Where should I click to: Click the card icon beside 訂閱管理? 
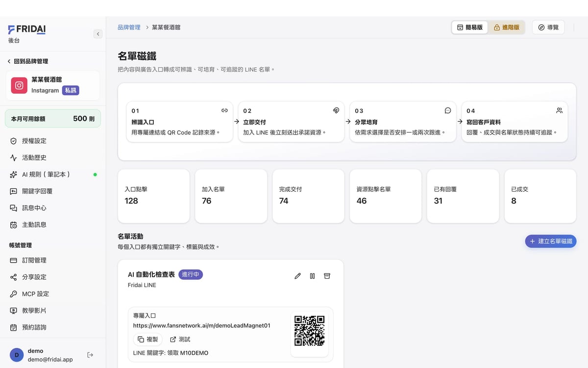[x=14, y=260]
